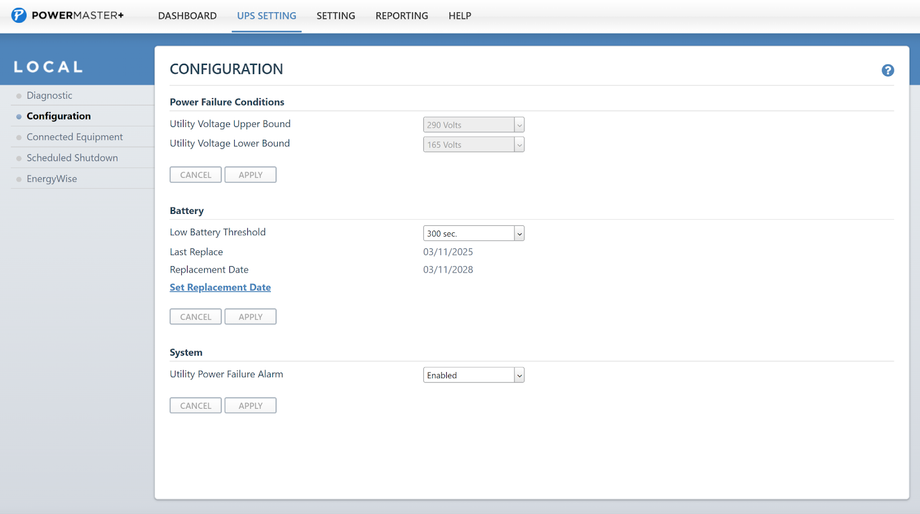The image size is (920, 514).
Task: Go to the Setting tab
Action: click(x=336, y=16)
